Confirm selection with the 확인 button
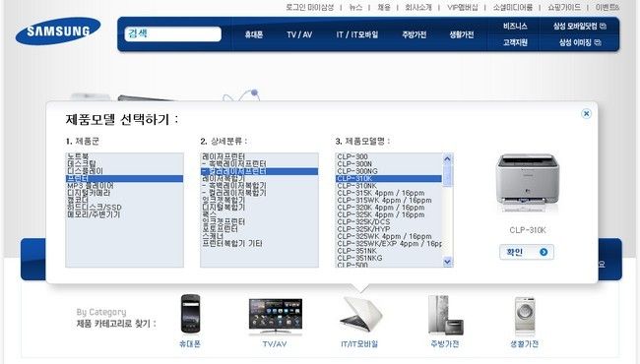The height and width of the screenshot is (364, 640). click(x=527, y=252)
